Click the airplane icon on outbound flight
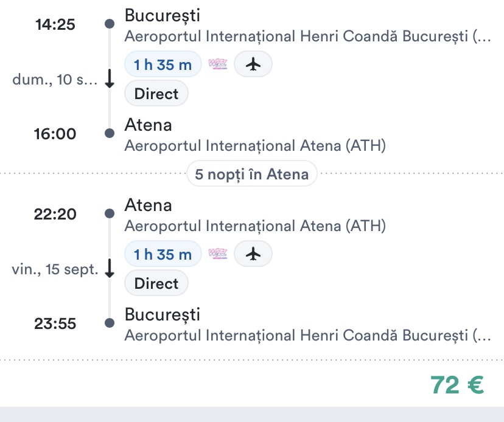 pos(253,64)
